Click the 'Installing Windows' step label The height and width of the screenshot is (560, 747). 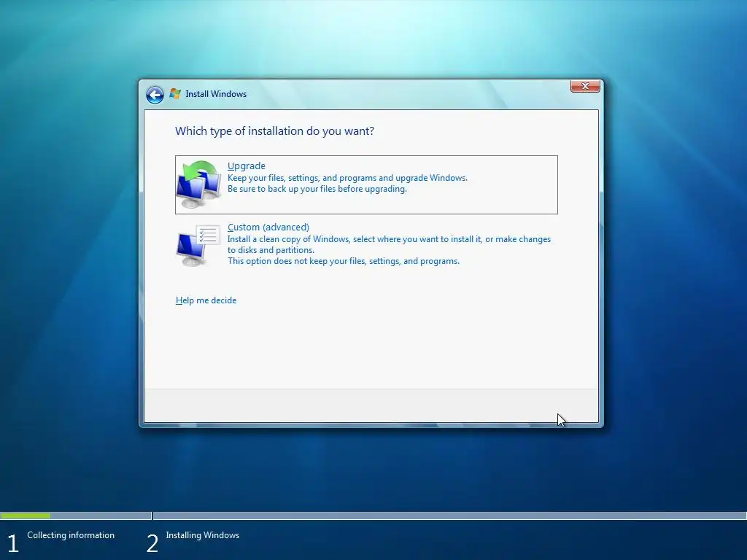pyautogui.click(x=203, y=535)
